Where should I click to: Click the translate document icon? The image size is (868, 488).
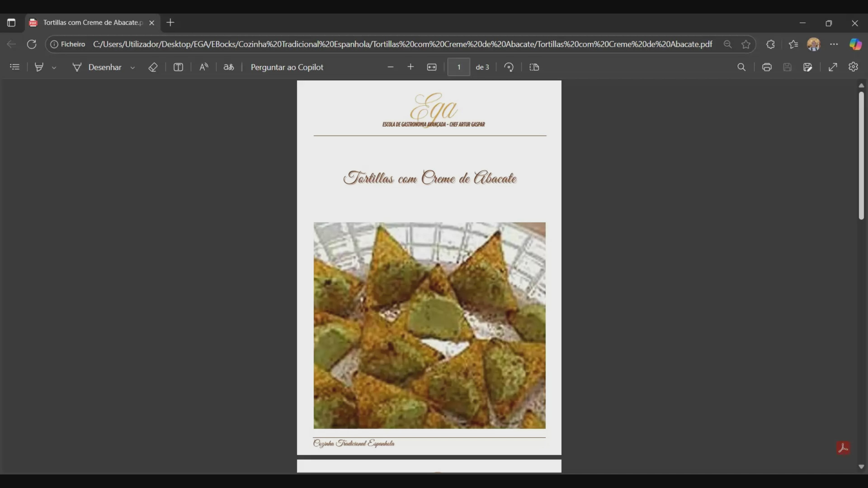[229, 67]
